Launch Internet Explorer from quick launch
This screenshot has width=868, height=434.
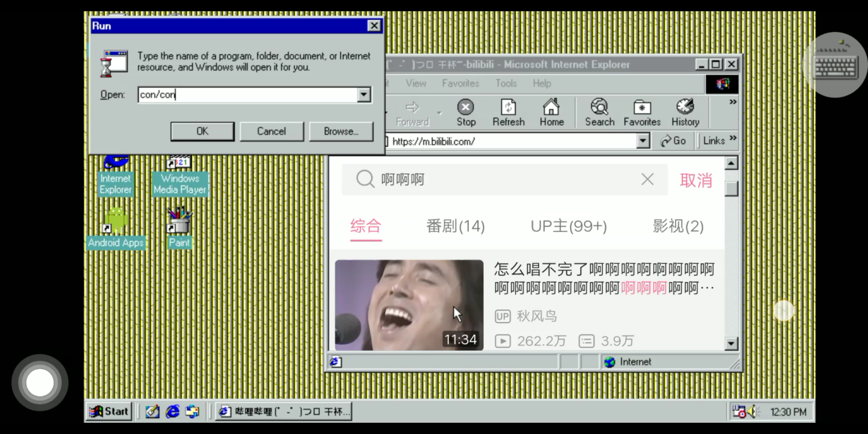(172, 411)
